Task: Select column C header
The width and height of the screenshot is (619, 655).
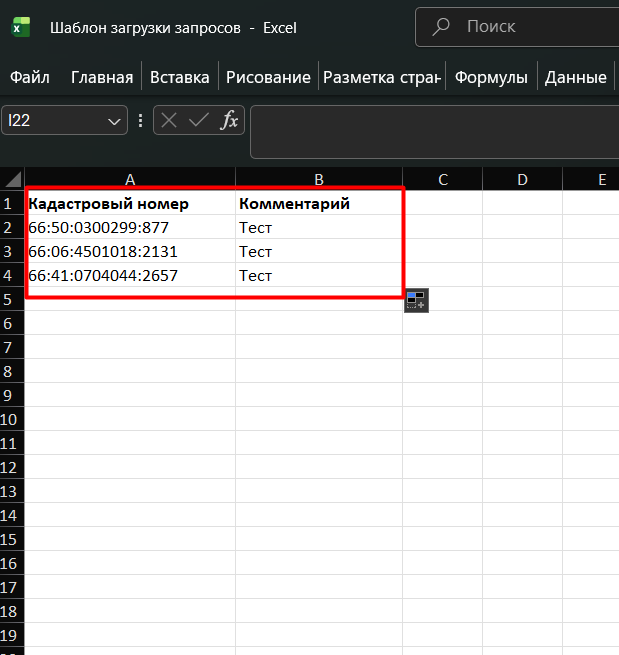Action: [x=443, y=179]
